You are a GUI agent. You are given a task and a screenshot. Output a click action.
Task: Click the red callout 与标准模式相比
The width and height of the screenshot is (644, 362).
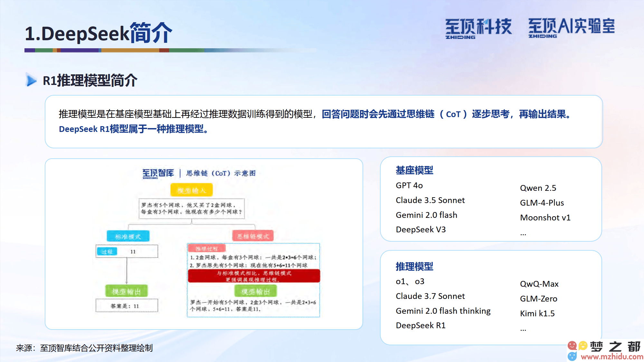point(254,276)
